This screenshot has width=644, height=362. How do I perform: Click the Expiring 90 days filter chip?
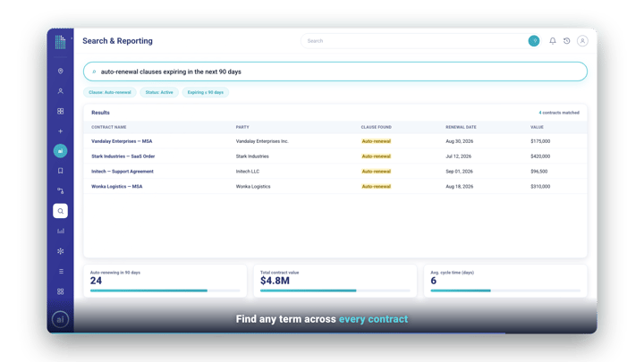click(206, 92)
